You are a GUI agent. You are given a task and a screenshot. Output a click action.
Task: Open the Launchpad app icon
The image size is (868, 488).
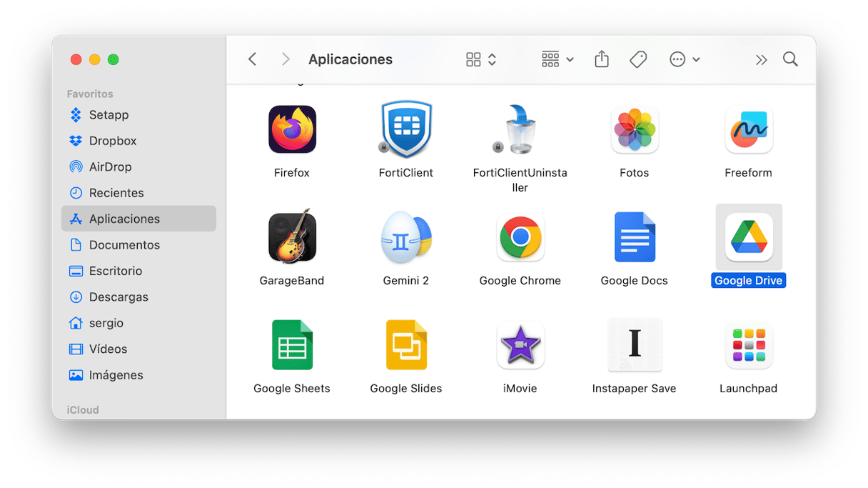748,346
